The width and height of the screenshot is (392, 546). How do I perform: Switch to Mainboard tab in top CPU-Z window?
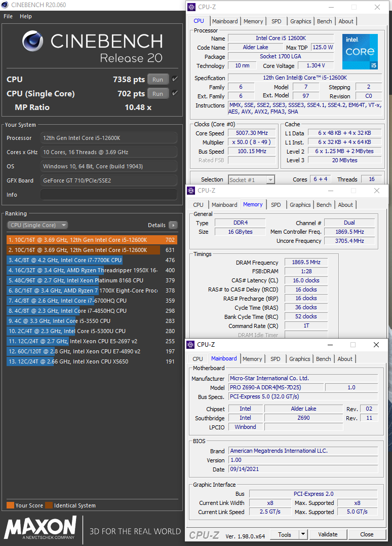[x=225, y=21]
